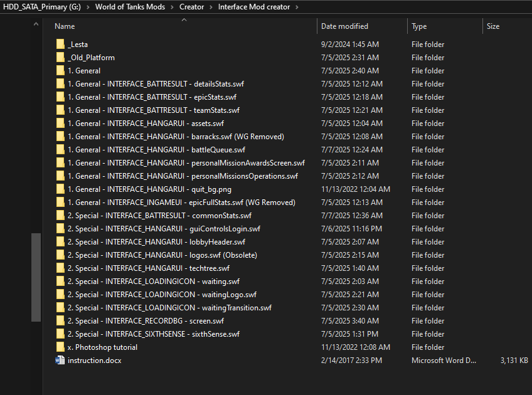Select the waitingLogo.swf folder name
Image resolution: width=532 pixels, height=395 pixels.
click(162, 295)
